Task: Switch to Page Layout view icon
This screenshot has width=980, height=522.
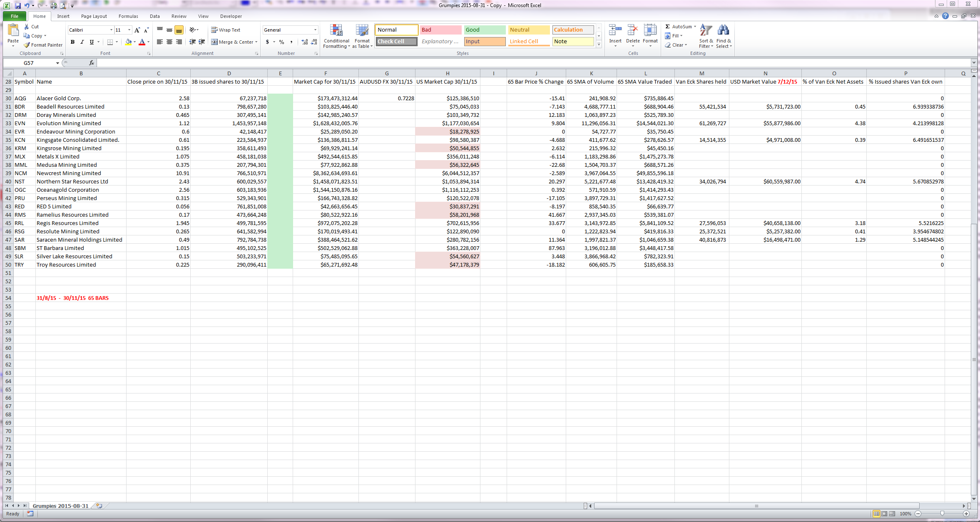Action: pos(884,514)
